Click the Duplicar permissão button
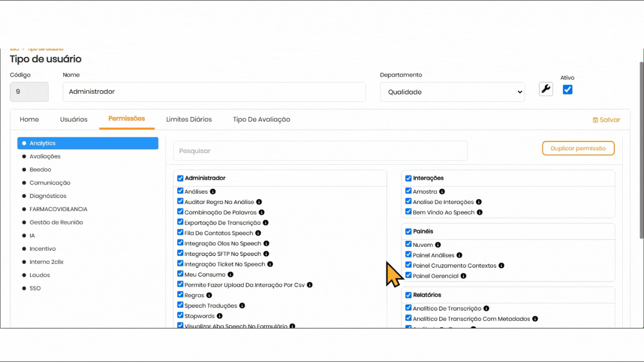Screen dimensions: 644x362 click(578, 148)
